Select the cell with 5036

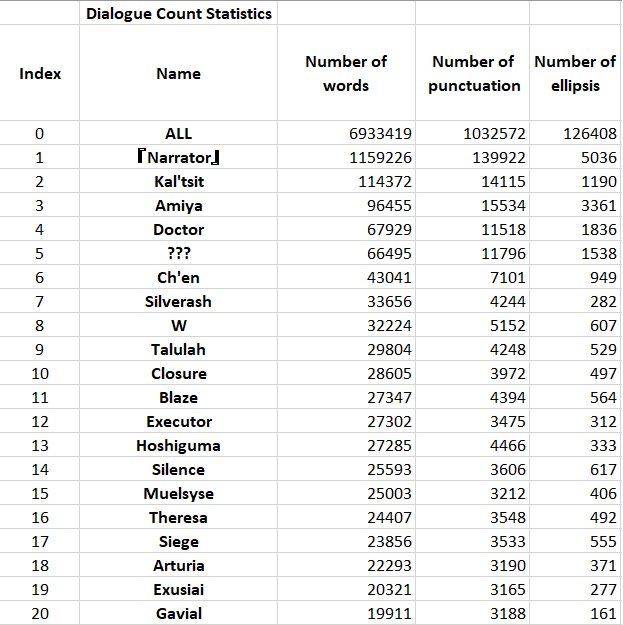(x=576, y=157)
